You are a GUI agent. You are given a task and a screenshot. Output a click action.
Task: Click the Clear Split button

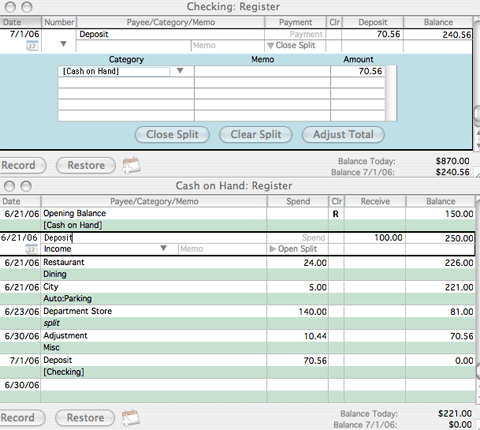pyautogui.click(x=256, y=134)
